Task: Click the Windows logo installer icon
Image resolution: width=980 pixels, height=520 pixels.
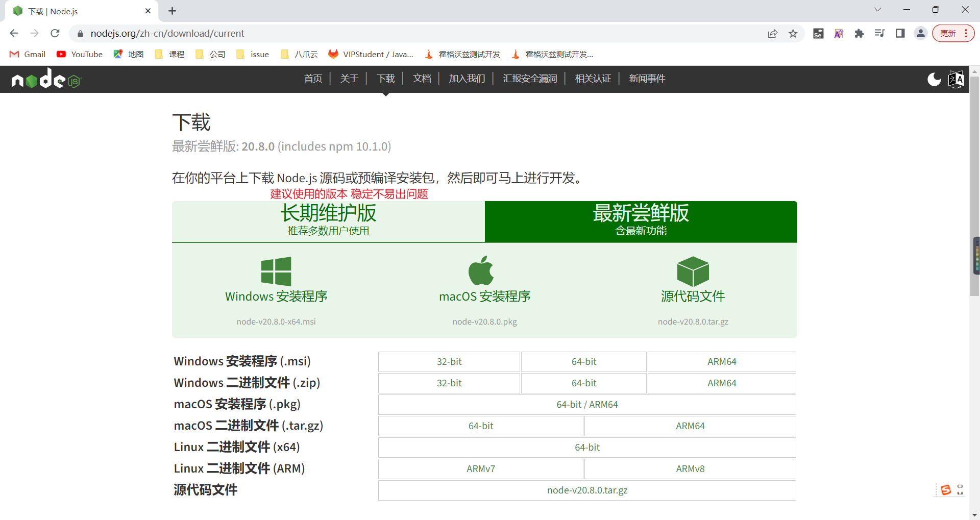Action: [x=276, y=271]
